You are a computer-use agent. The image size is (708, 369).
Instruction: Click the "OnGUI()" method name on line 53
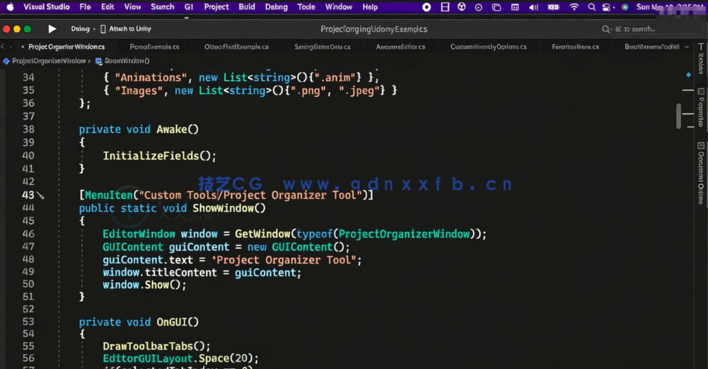177,322
